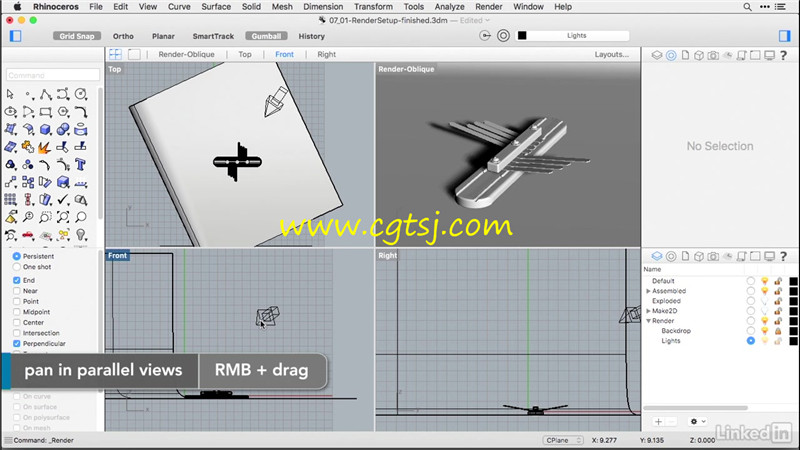Switch to four-viewport layout icon

pos(116,54)
